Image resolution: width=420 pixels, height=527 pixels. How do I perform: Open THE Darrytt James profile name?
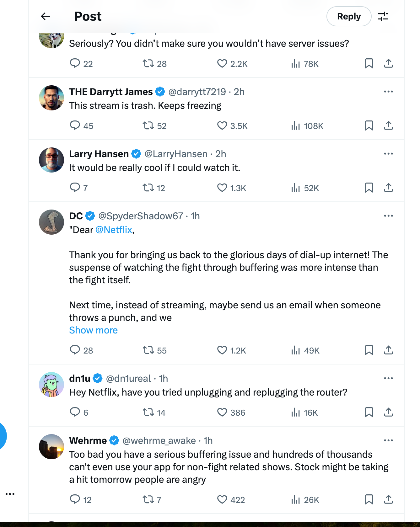pyautogui.click(x=111, y=92)
